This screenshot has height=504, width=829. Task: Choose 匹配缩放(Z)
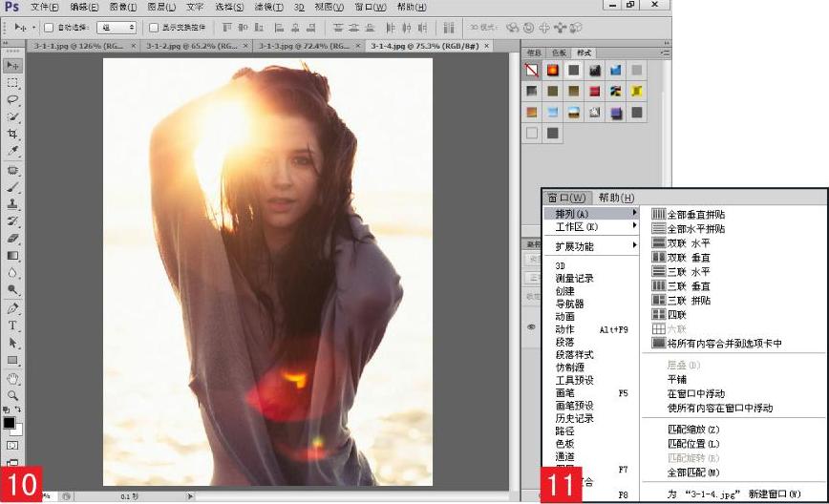pos(693,429)
